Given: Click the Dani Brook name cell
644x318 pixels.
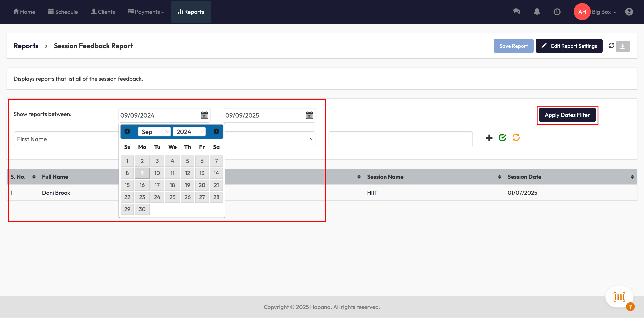Looking at the screenshot, I should click(56, 193).
